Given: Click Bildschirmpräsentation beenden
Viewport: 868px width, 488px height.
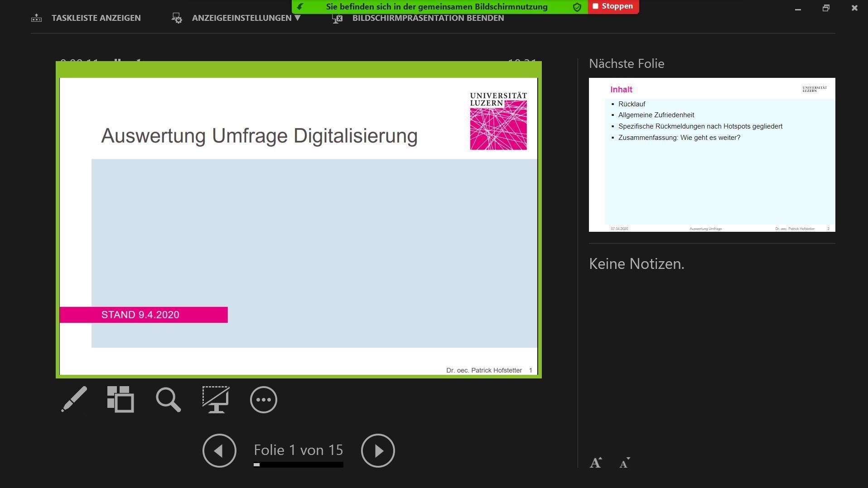Looking at the screenshot, I should click(418, 18).
